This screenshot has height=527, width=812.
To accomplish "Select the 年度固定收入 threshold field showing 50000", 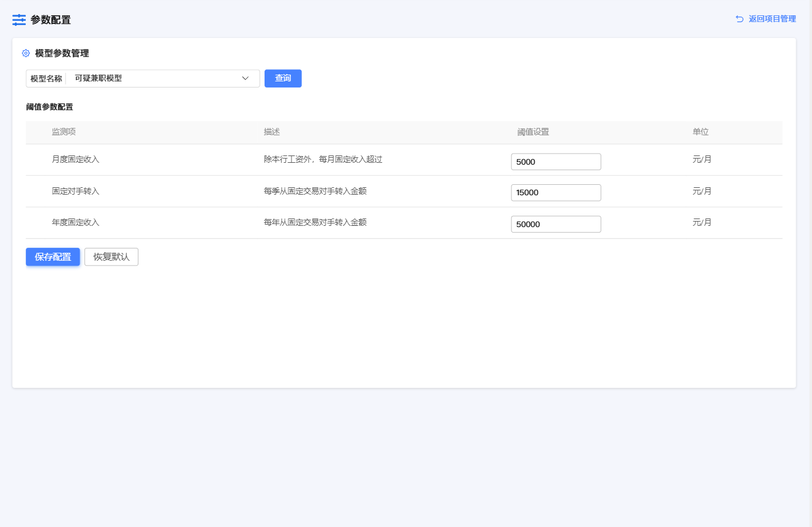I will coord(555,224).
